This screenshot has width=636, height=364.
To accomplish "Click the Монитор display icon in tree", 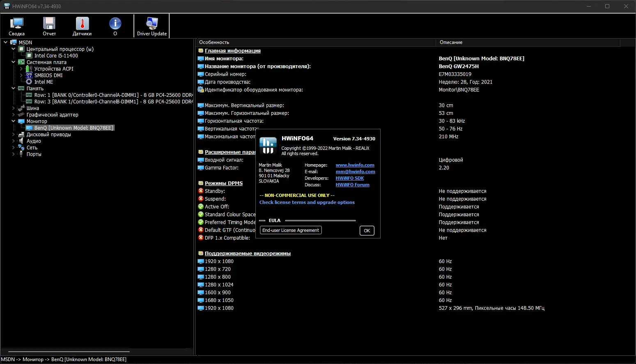I will point(21,121).
